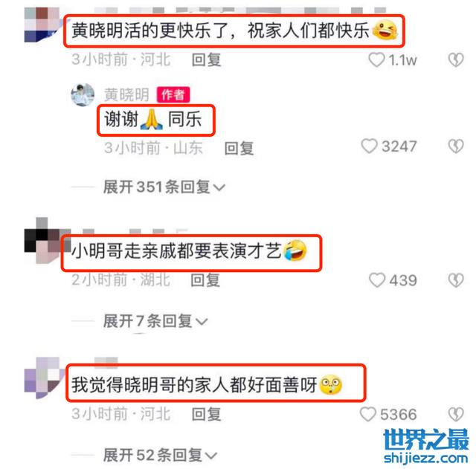Tap the 好面善 commenter's purple avatar
The image size is (476, 469).
[x=43, y=378]
